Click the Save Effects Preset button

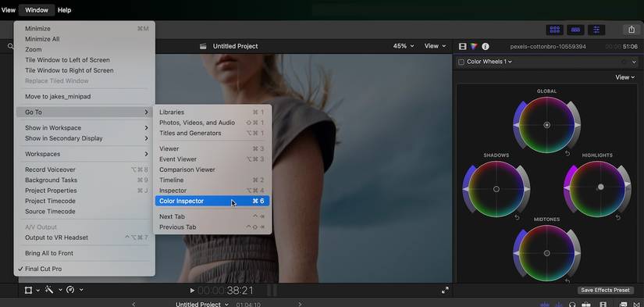tap(605, 290)
